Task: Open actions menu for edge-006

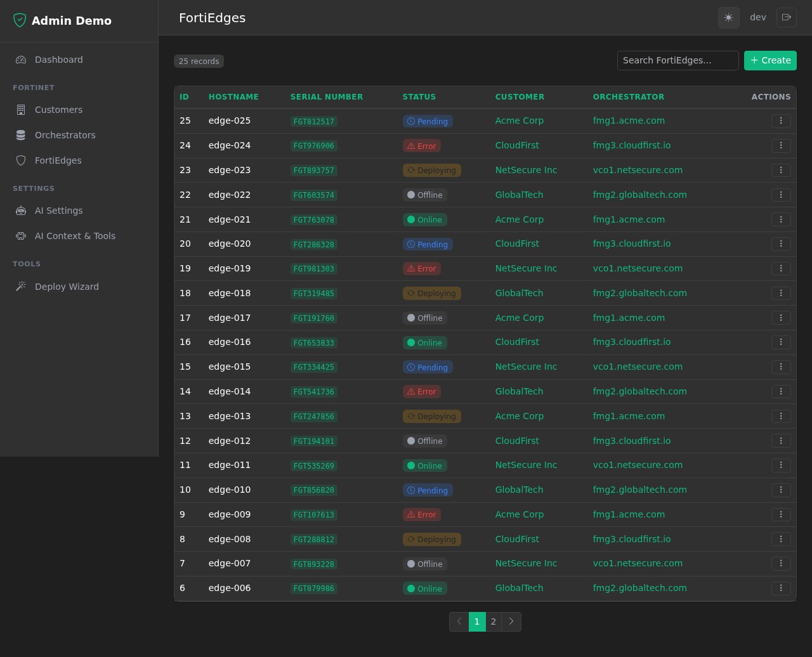Action: coord(781,588)
